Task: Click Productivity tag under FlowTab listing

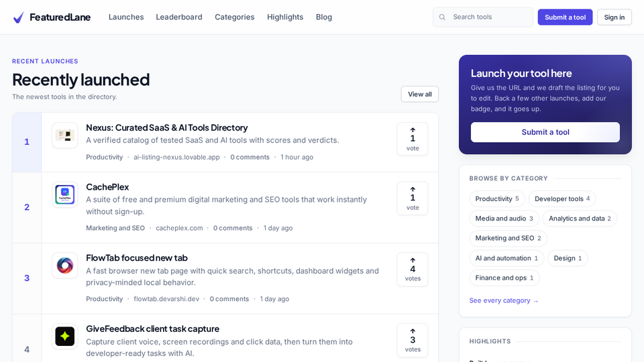Action: pos(105,299)
